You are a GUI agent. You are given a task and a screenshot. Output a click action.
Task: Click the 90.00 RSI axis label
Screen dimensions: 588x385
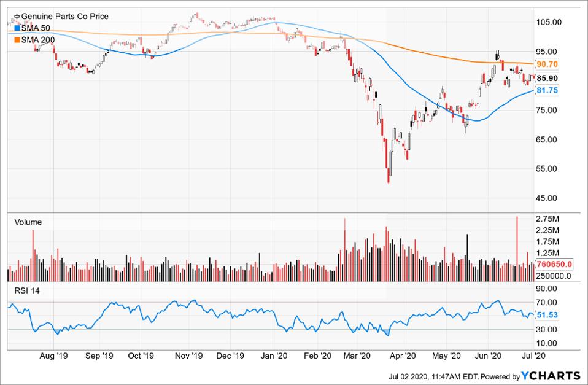[547, 289]
